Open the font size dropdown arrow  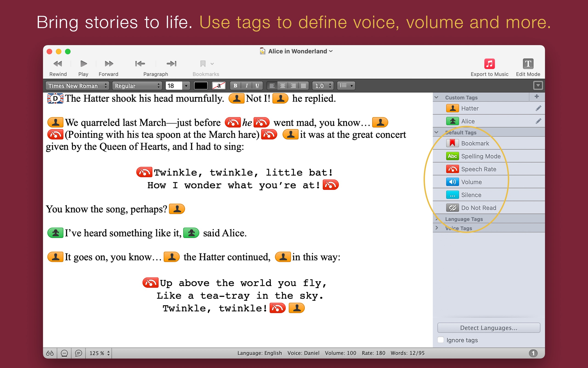186,86
